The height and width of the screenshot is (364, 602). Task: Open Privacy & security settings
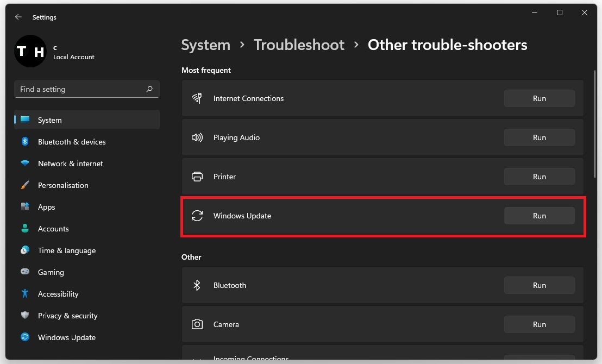[87, 316]
